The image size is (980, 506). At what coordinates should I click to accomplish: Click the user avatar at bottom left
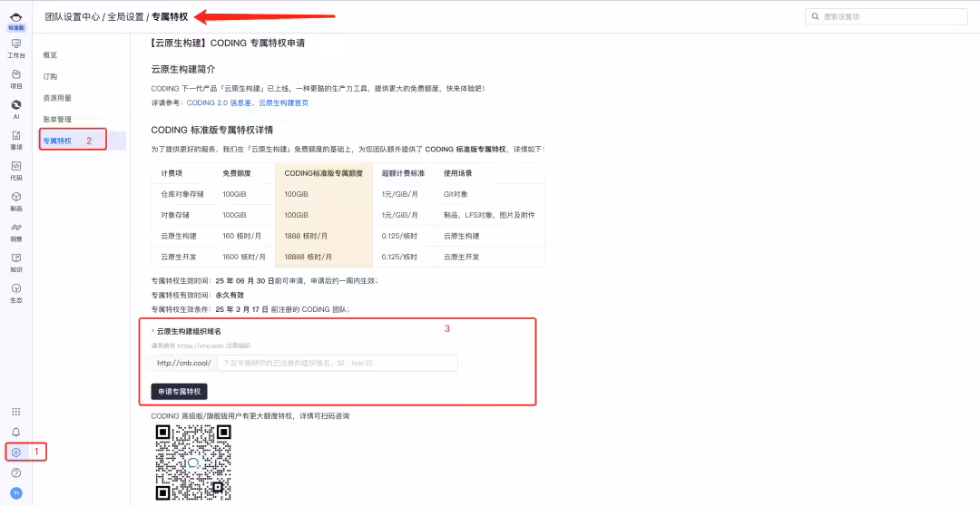[x=16, y=493]
